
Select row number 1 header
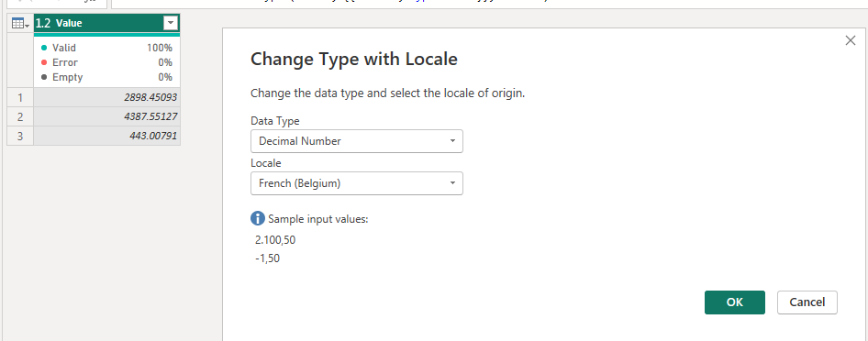[20, 97]
